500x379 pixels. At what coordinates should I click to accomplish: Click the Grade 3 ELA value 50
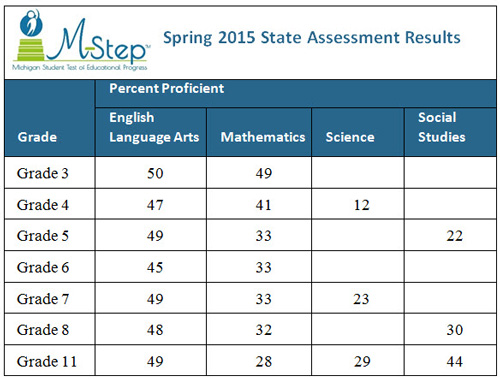(155, 173)
